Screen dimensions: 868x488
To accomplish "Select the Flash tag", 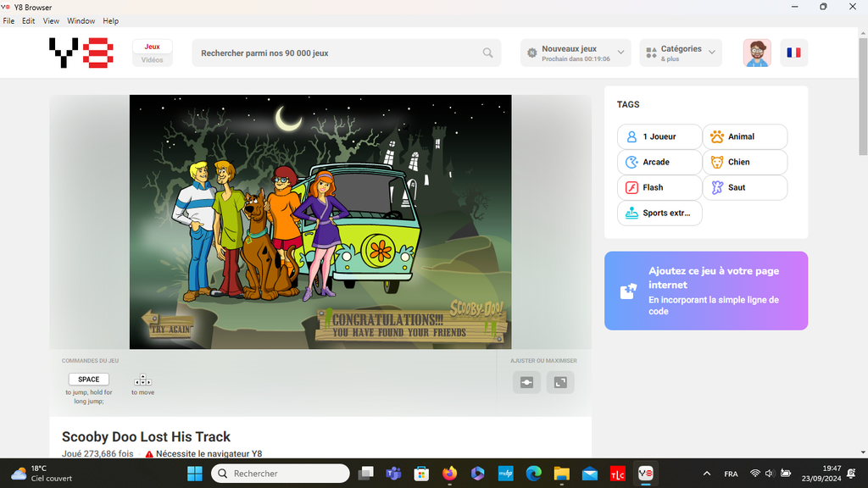I will point(659,187).
